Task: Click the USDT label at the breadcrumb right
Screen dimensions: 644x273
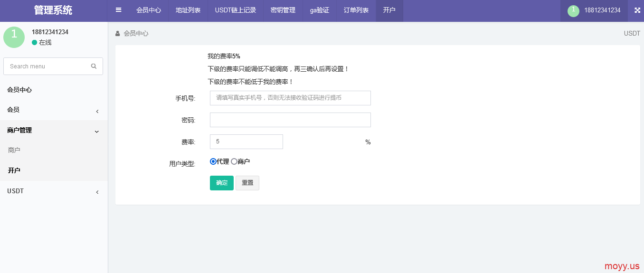Action: coord(632,34)
